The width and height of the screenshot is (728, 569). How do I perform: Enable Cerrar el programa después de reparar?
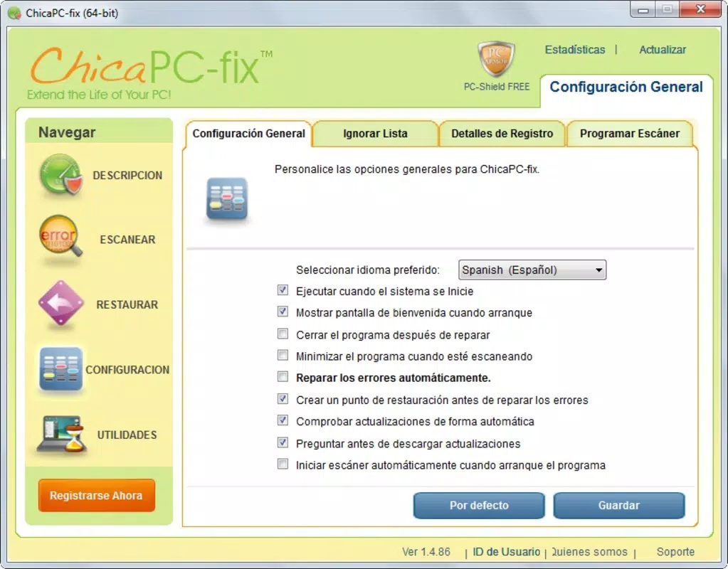(283, 334)
